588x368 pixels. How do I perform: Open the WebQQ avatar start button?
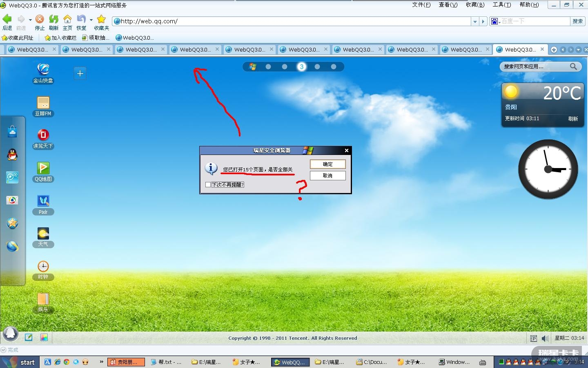coord(11,334)
